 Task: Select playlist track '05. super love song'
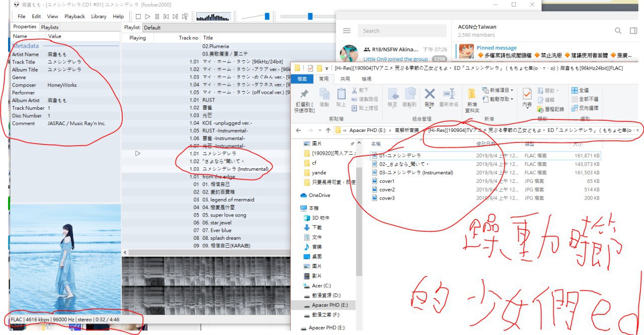pyautogui.click(x=224, y=215)
